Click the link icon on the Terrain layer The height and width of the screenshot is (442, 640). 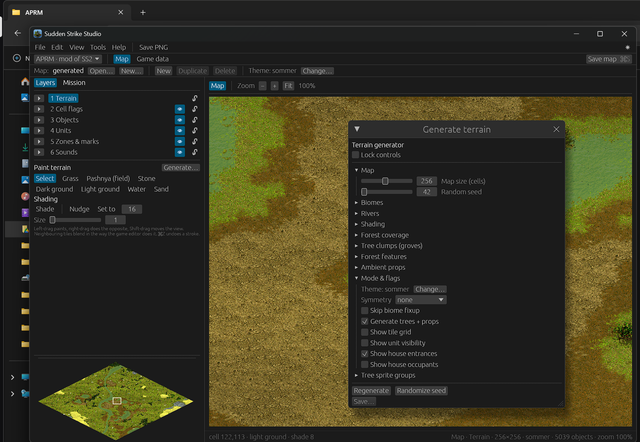pos(195,98)
